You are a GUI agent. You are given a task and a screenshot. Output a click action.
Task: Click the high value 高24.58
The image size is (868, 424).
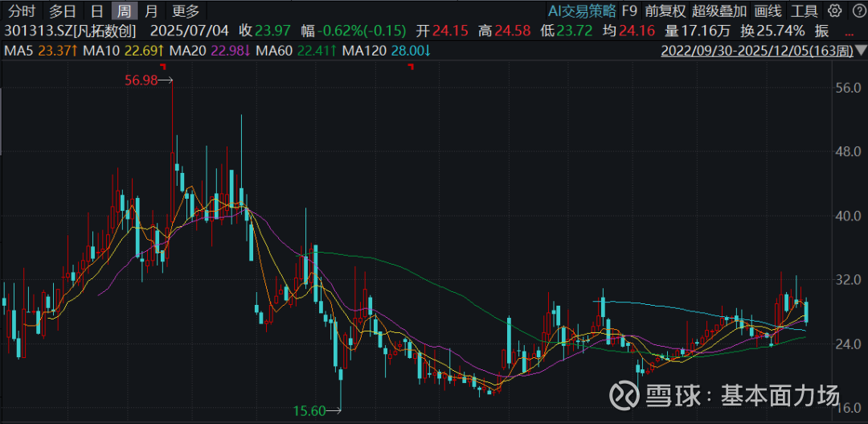[x=504, y=31]
